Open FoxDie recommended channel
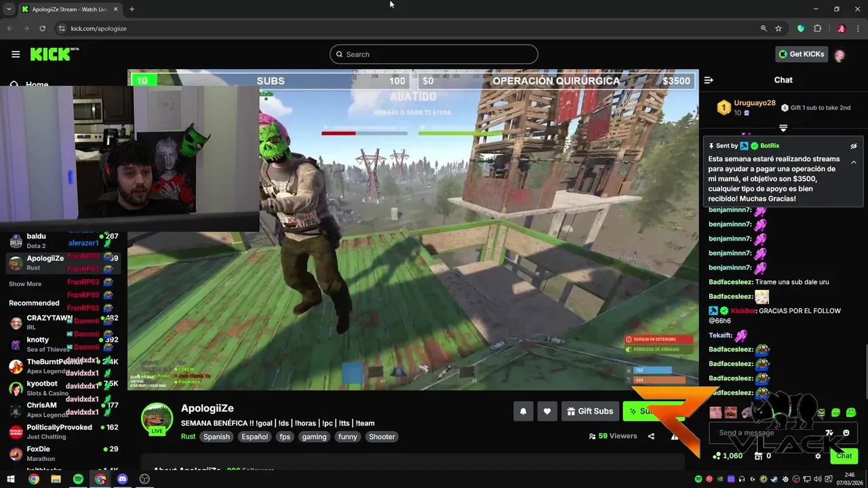The image size is (868, 488). pos(64,453)
